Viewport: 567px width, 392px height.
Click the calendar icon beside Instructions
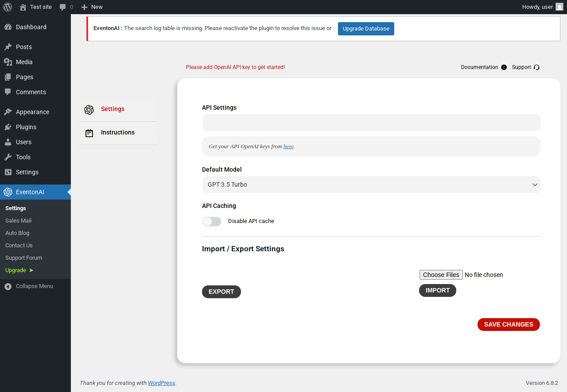click(89, 133)
